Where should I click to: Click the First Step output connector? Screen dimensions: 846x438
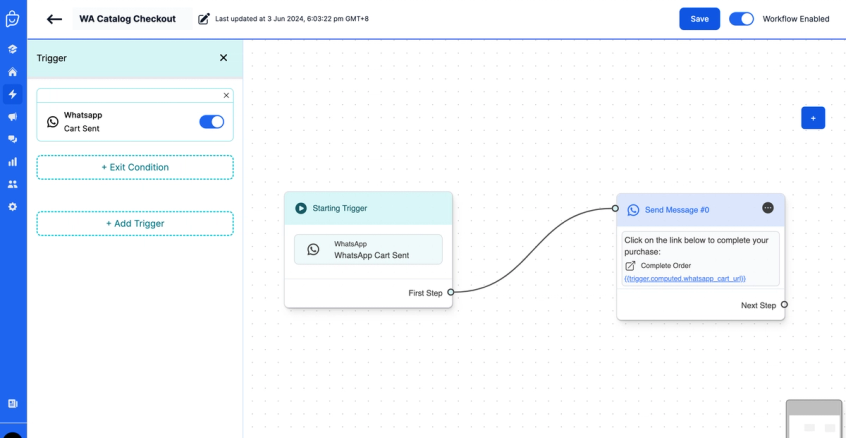point(451,292)
